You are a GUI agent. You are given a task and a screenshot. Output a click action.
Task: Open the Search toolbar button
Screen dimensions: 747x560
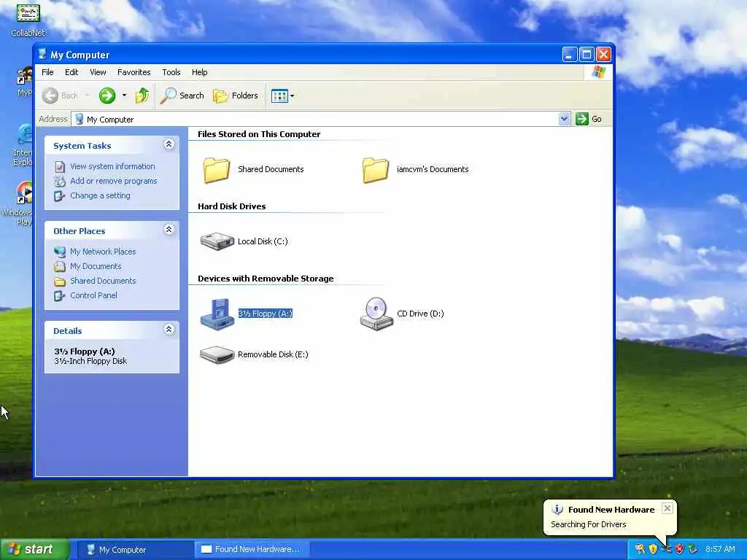tap(182, 96)
